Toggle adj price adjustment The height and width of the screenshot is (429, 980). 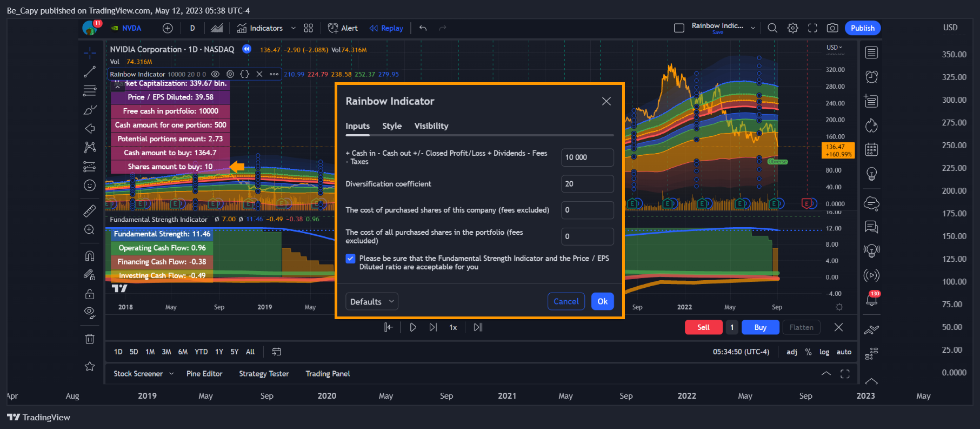[x=792, y=352]
